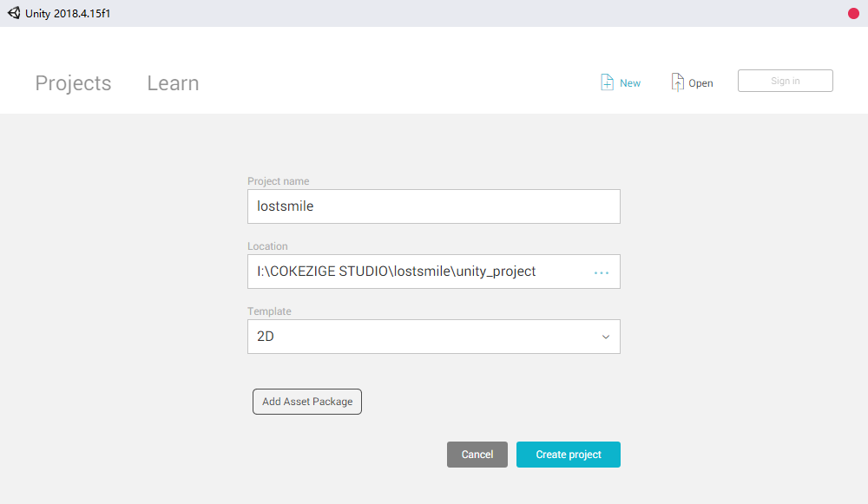Click the New project document icon

pos(607,82)
